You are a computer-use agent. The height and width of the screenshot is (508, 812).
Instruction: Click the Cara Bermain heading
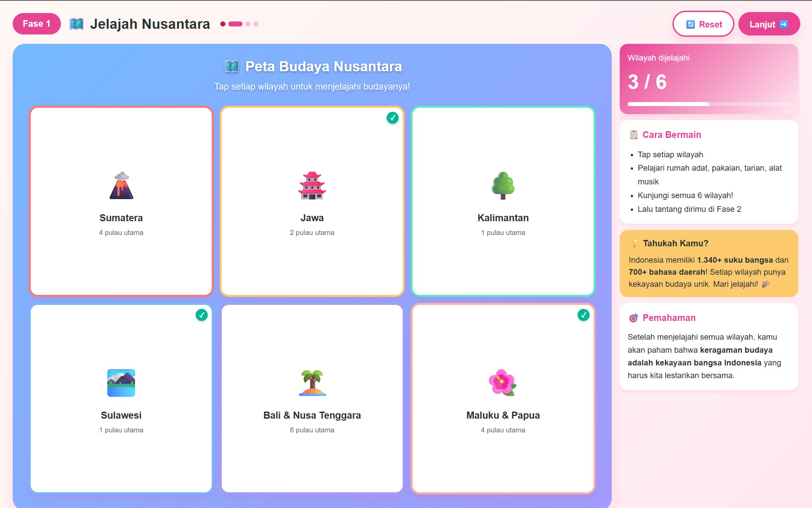coord(672,135)
